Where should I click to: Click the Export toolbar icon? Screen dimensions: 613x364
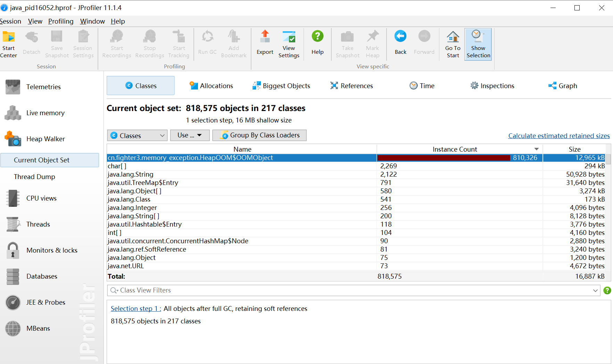tap(265, 43)
